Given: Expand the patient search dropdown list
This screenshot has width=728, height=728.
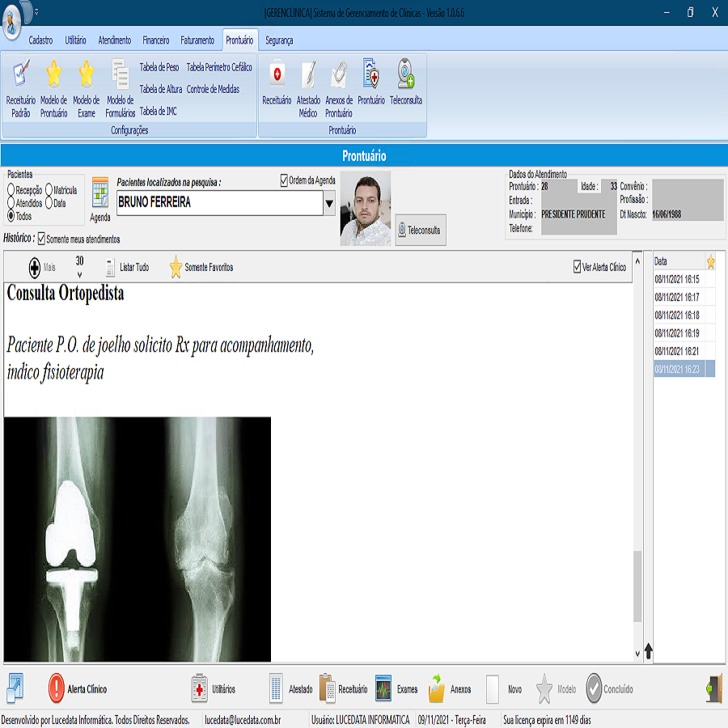Looking at the screenshot, I should (x=329, y=204).
